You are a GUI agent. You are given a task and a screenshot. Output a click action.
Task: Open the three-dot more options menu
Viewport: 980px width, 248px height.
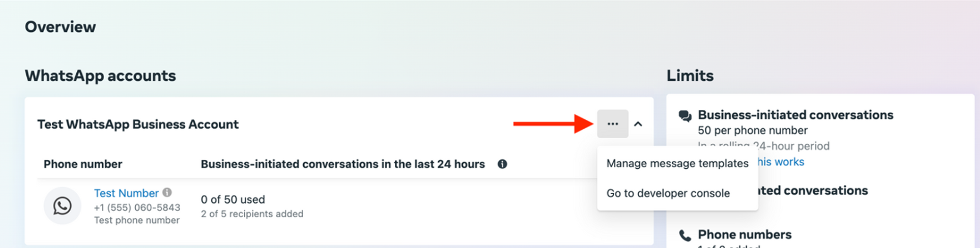[612, 124]
